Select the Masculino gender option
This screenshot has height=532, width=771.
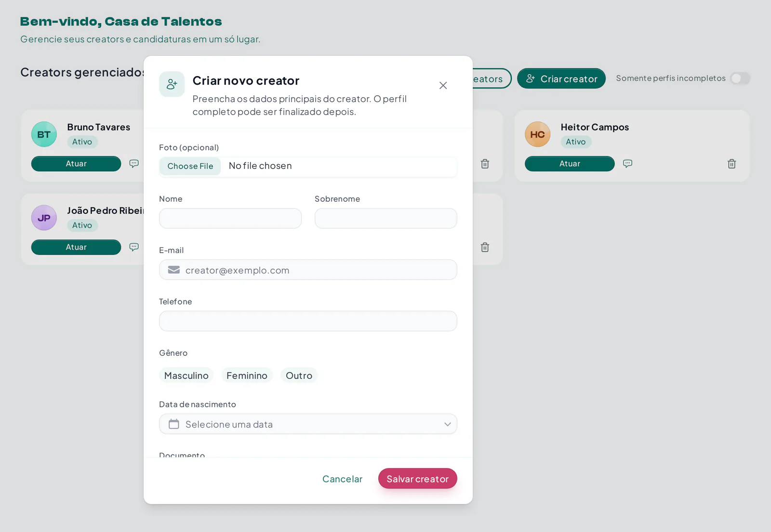tap(186, 376)
